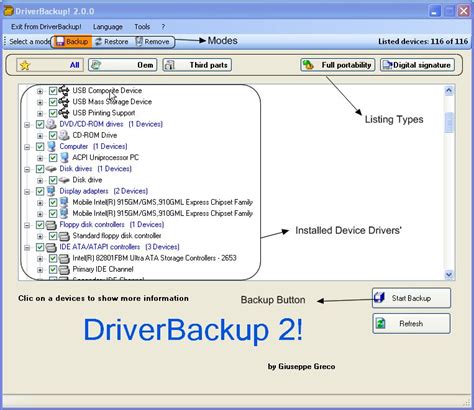Collapse Disk drives category
This screenshot has height=410, width=474.
[27, 169]
